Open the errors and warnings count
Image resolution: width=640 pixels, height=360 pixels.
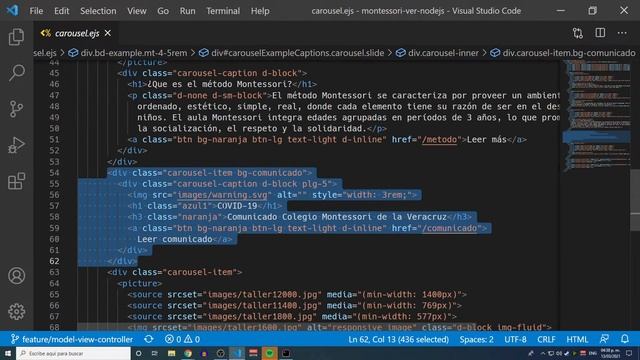pos(182,339)
